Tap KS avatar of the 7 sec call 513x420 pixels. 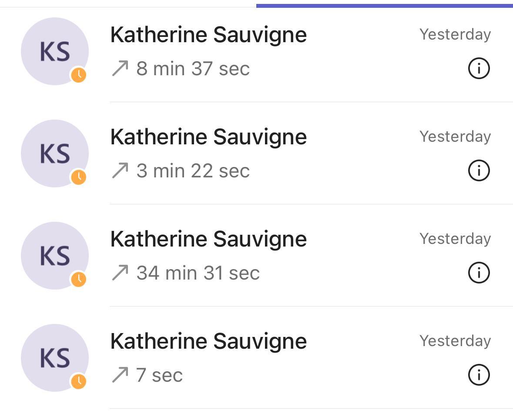tap(54, 358)
